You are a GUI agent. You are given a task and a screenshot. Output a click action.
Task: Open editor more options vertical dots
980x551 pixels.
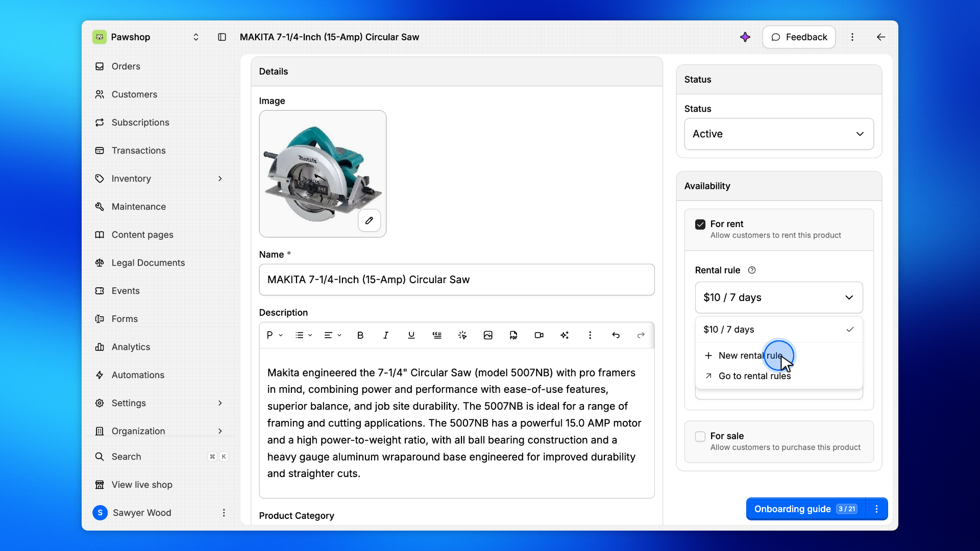pos(590,335)
